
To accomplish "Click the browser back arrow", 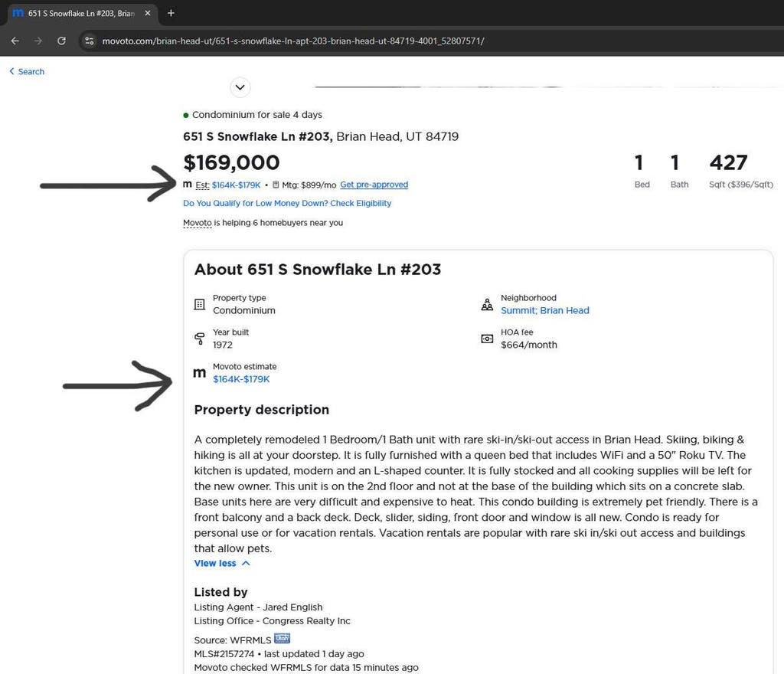I will coord(15,41).
